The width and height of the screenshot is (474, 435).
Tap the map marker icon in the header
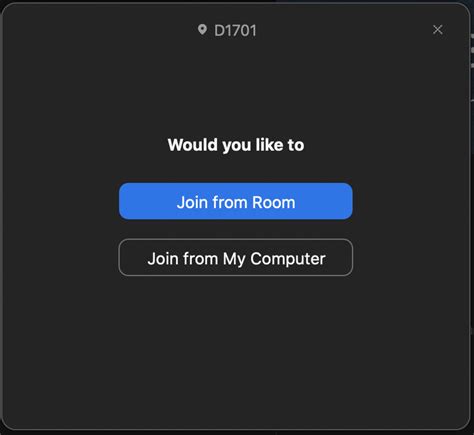(202, 30)
